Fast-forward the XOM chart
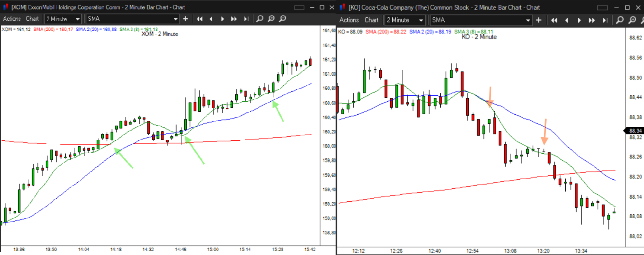The height and width of the screenshot is (255, 644). point(234,19)
